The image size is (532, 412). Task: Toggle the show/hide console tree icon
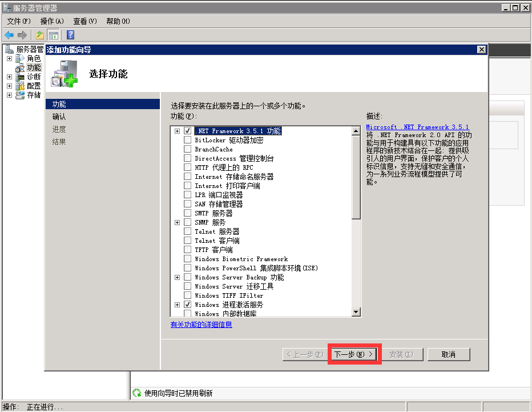point(53,35)
